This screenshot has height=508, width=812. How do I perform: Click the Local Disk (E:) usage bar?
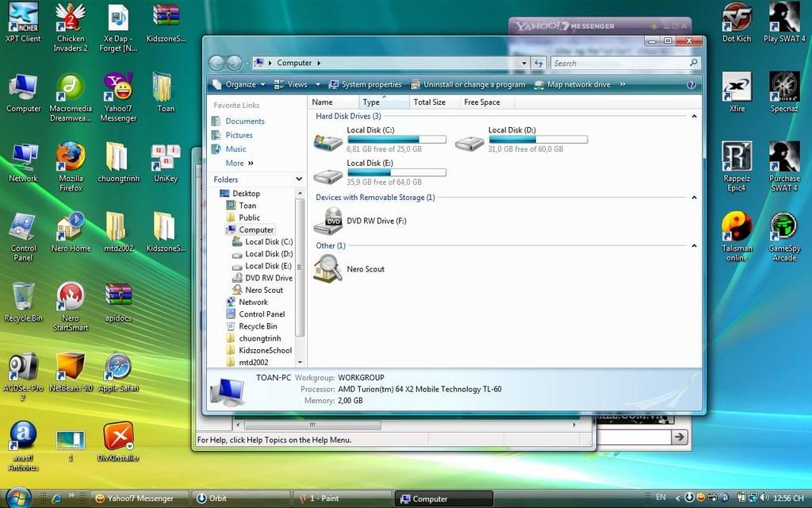point(396,172)
